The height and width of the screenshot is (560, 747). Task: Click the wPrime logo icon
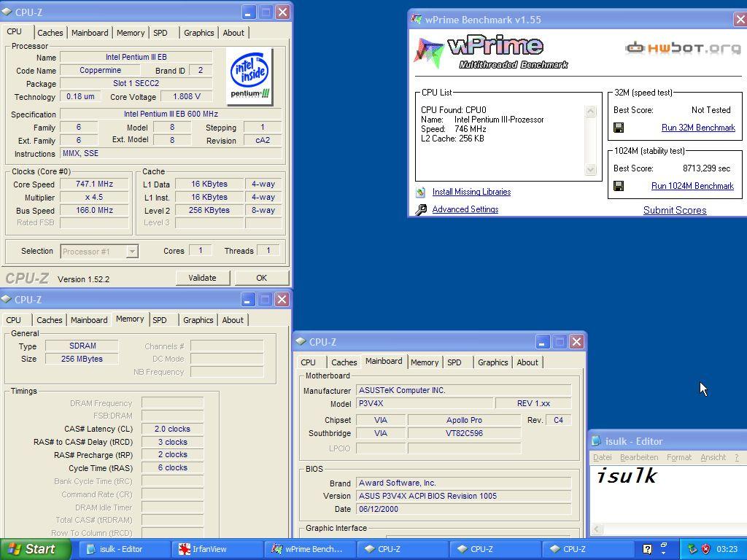[429, 52]
